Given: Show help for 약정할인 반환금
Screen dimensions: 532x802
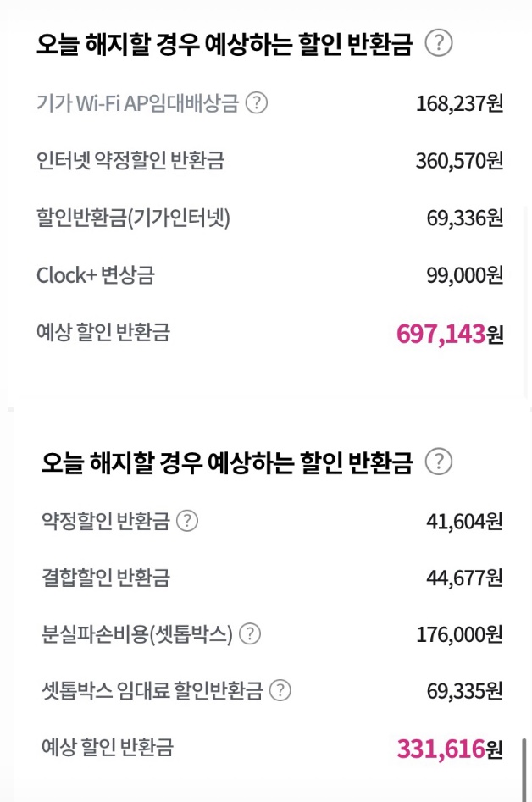Looking at the screenshot, I should tap(186, 520).
